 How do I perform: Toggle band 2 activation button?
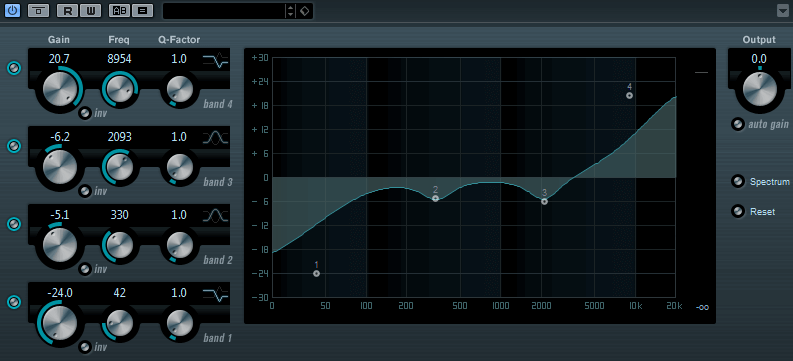click(x=14, y=224)
